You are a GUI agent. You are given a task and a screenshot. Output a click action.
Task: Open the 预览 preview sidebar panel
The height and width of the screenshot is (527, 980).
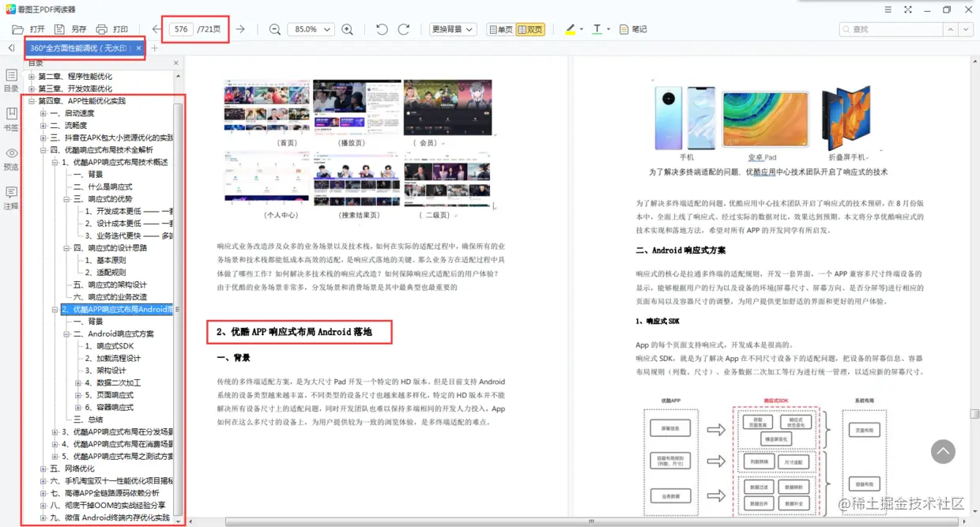pyautogui.click(x=11, y=159)
